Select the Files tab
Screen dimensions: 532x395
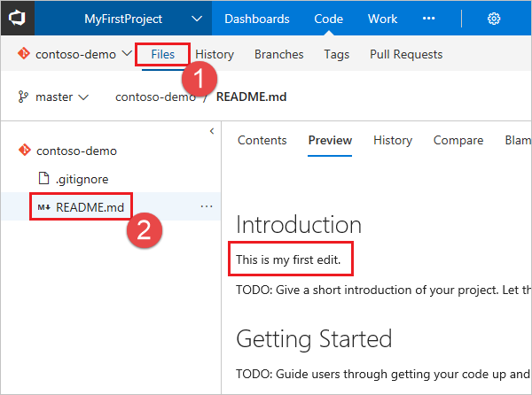[162, 55]
